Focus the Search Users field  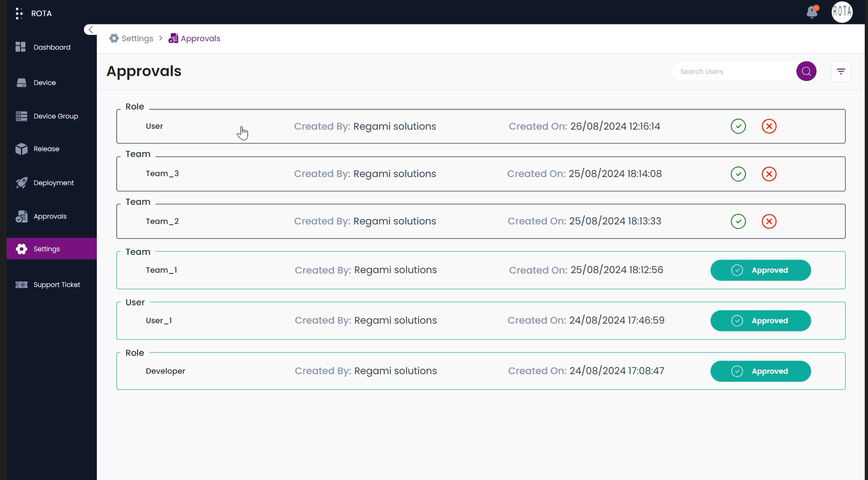point(734,71)
